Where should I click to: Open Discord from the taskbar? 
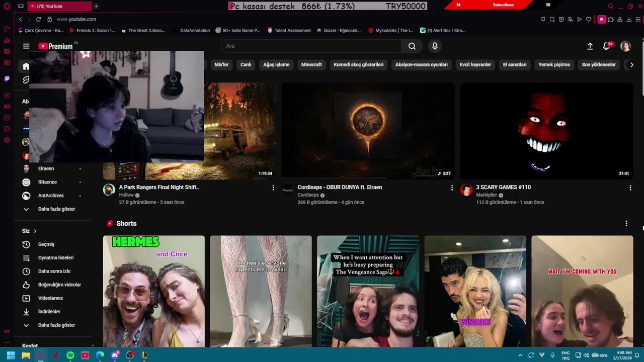pyautogui.click(x=115, y=355)
